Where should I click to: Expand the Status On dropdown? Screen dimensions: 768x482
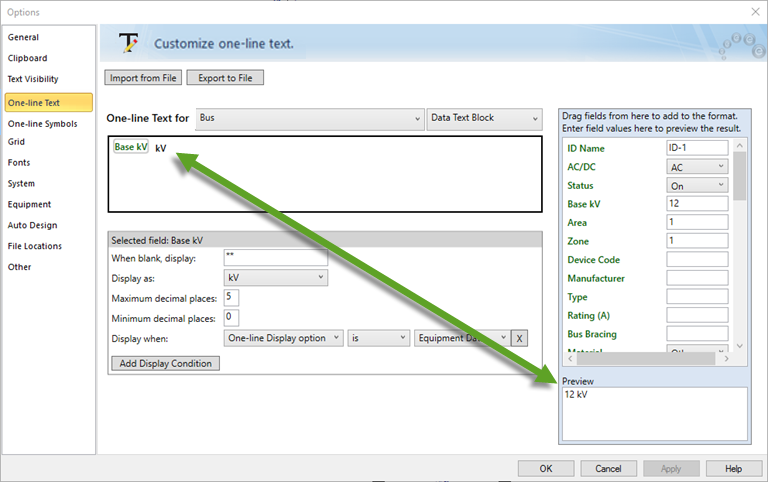click(697, 185)
